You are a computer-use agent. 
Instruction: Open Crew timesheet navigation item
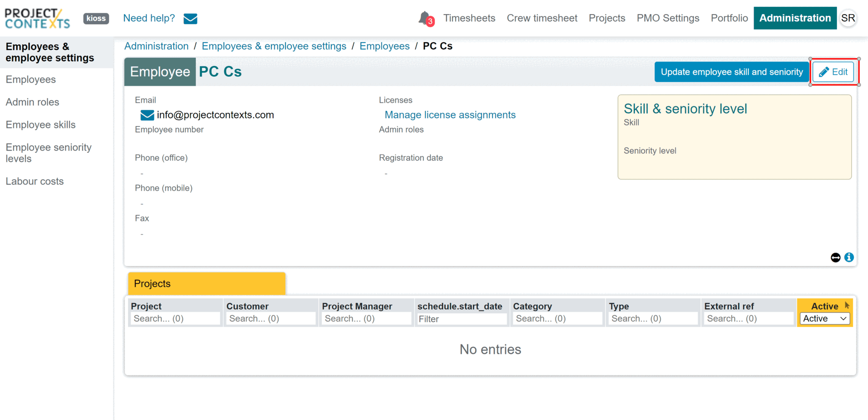(x=542, y=18)
